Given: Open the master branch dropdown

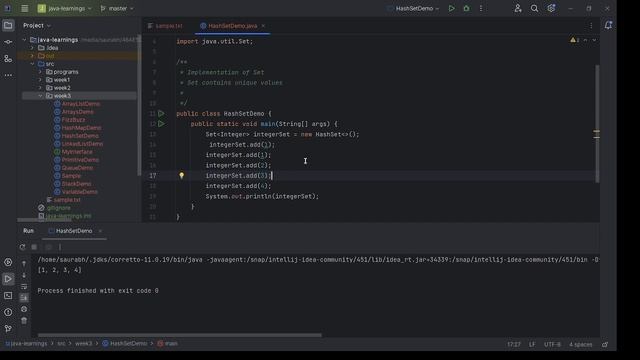Looking at the screenshot, I should click(x=117, y=8).
